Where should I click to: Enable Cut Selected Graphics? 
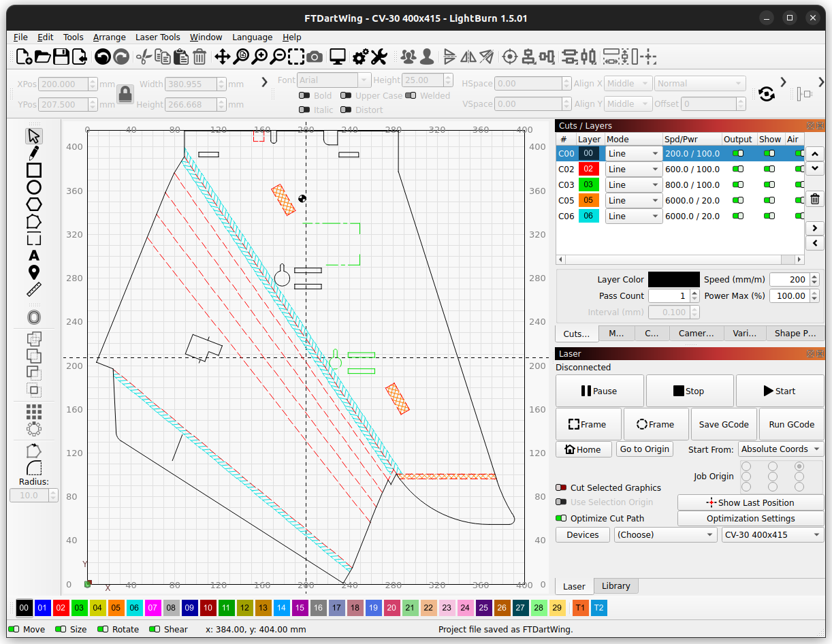560,487
